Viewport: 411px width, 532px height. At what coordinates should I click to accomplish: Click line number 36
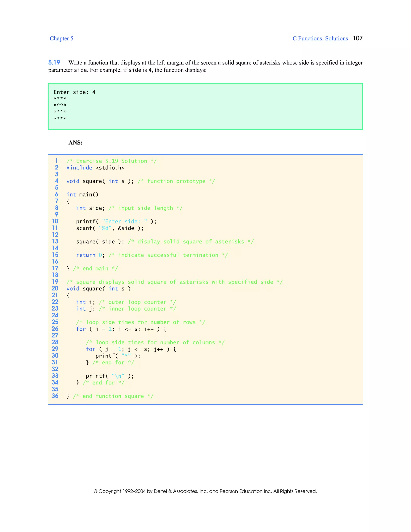coord(55,396)
